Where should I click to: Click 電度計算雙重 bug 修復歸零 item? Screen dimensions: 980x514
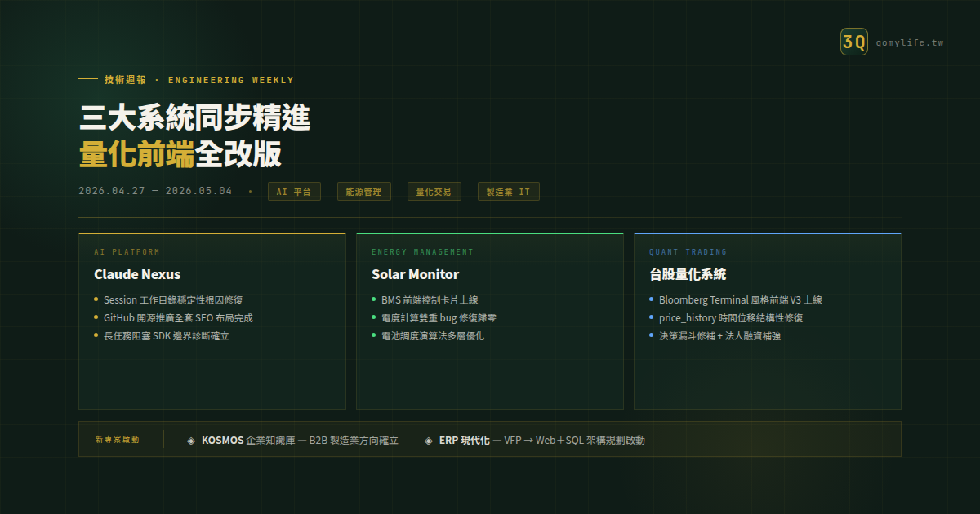pyautogui.click(x=439, y=318)
